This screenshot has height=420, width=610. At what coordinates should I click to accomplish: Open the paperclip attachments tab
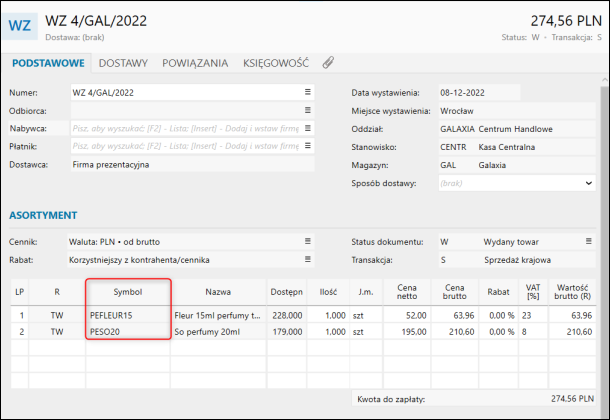[328, 63]
